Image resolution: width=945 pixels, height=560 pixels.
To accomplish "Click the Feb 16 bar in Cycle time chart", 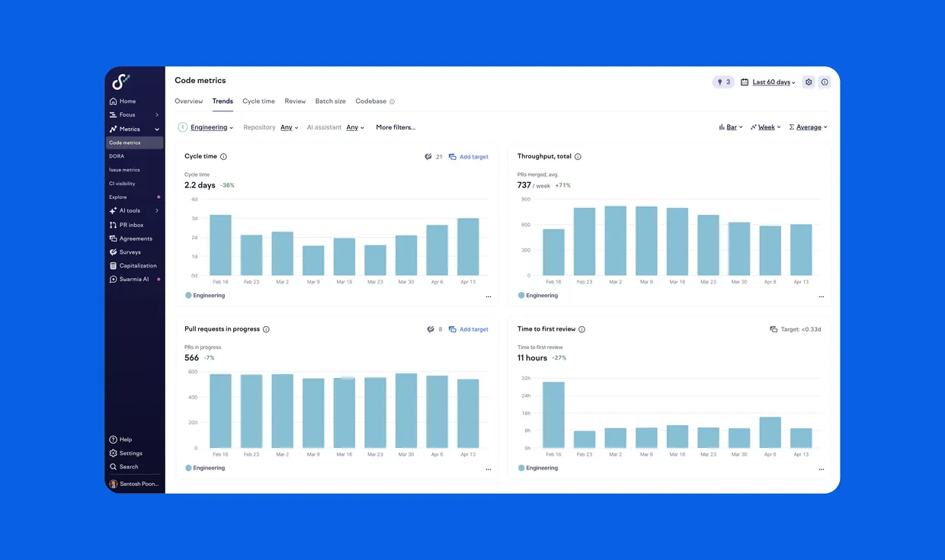I will [x=220, y=245].
